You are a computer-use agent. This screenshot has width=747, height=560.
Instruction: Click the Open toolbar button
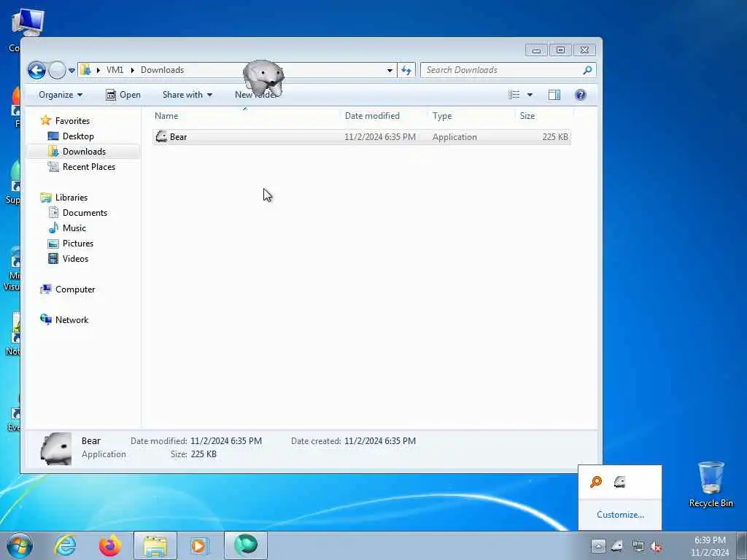(x=123, y=95)
